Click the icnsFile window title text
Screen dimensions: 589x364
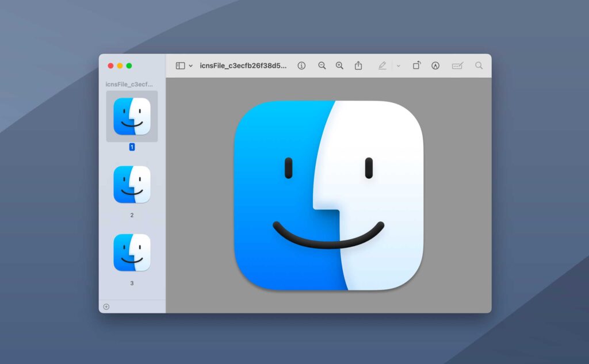point(243,66)
